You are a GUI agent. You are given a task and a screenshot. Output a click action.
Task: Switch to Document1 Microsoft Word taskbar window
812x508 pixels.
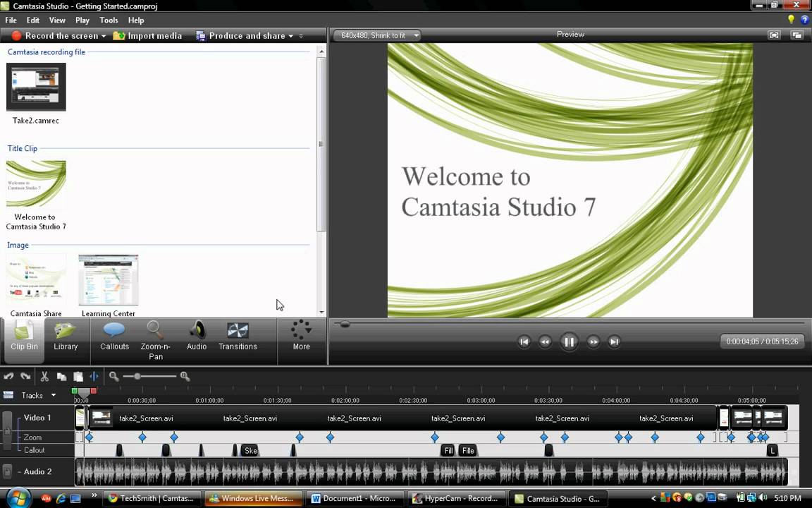(x=355, y=499)
